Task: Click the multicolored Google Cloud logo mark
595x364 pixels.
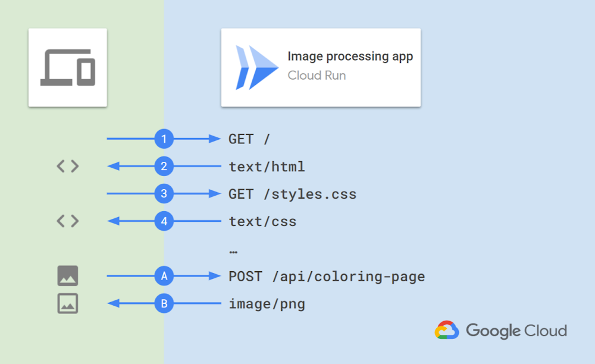Action: (x=447, y=330)
